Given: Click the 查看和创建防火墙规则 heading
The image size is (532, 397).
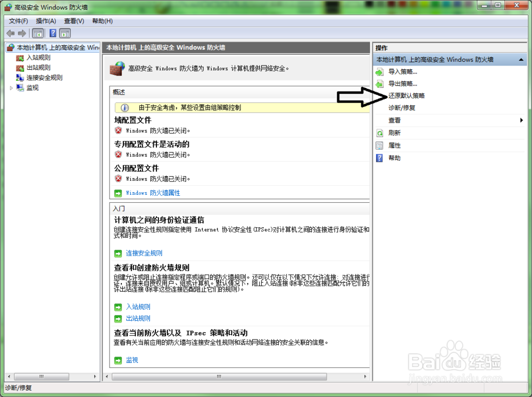Looking at the screenshot, I should coord(152,268).
